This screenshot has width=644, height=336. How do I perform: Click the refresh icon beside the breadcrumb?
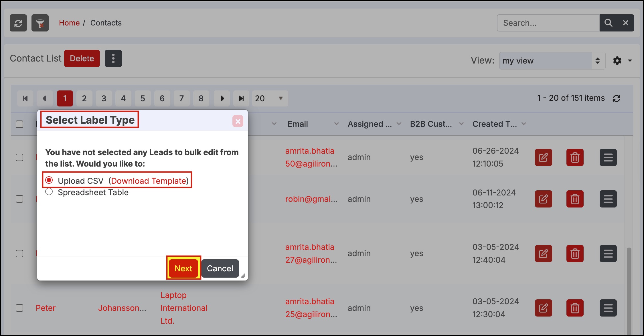coord(18,23)
